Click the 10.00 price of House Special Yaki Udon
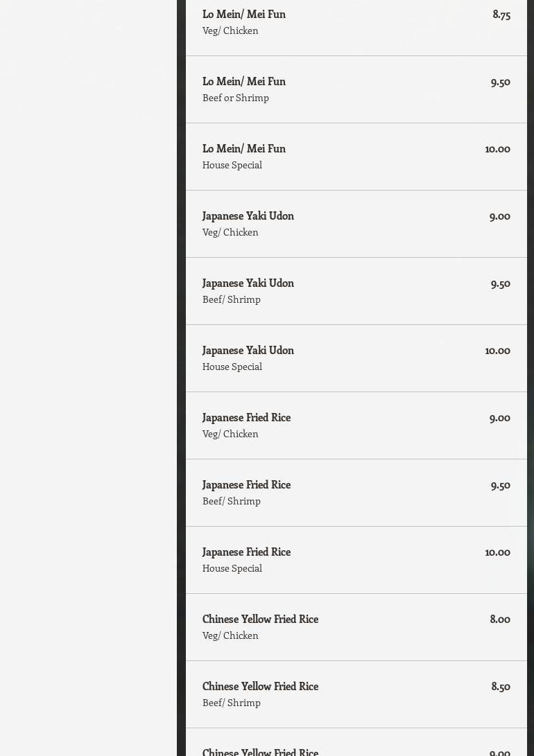Screen dimensions: 534x756 pyautogui.click(x=497, y=350)
